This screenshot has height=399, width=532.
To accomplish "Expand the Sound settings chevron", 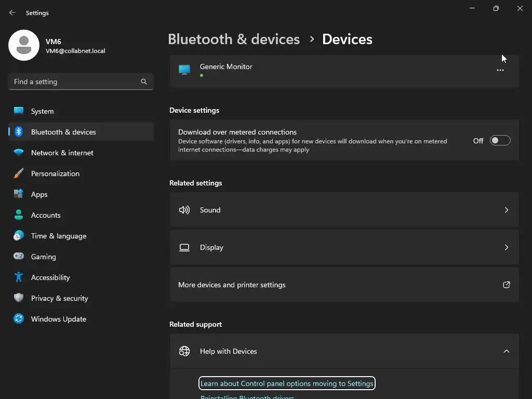I will tap(506, 210).
